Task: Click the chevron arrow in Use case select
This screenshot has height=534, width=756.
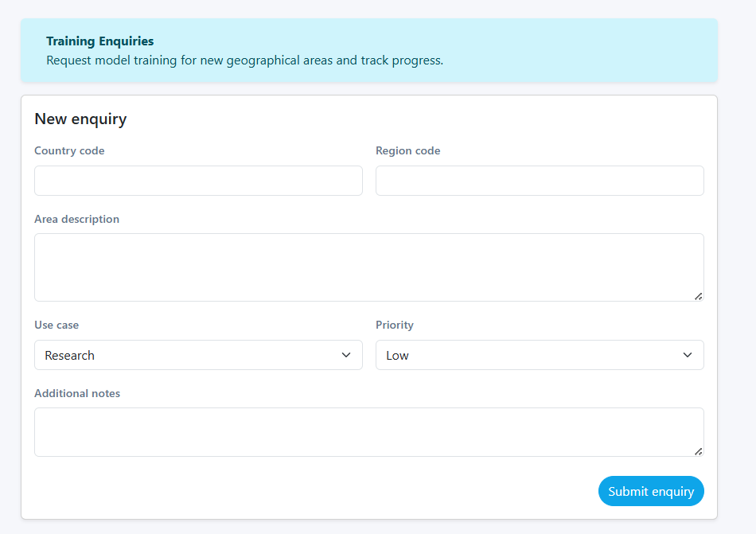Action: point(346,355)
